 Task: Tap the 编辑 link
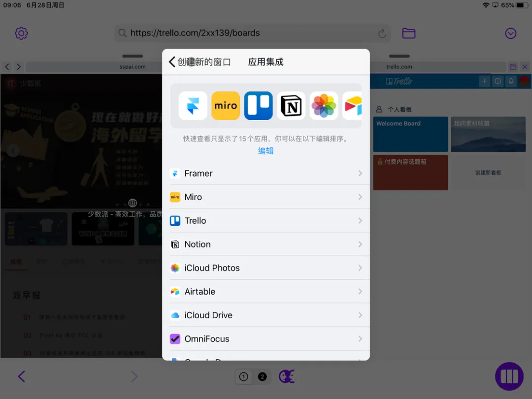(266, 151)
